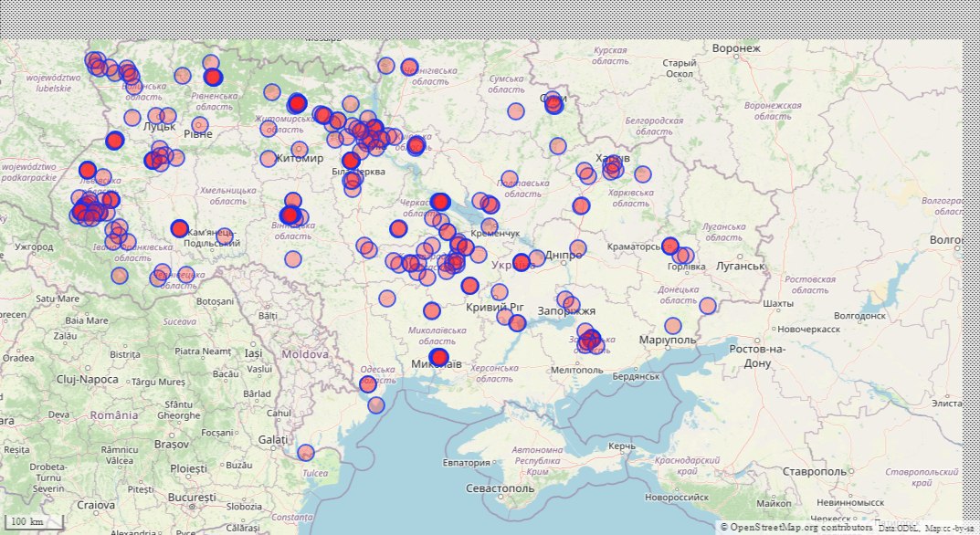Click the Луганськ city label
The width and height of the screenshot is (980, 535).
click(740, 267)
